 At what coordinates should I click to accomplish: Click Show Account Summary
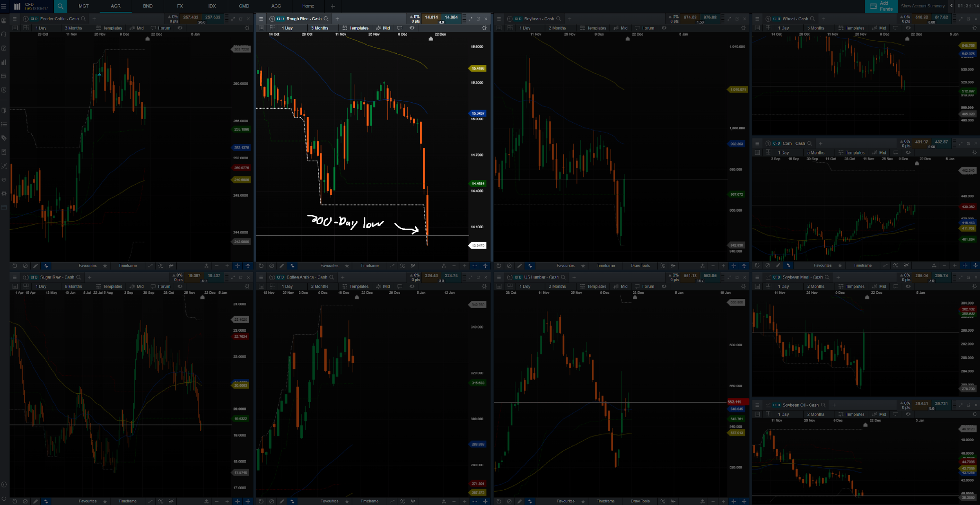tap(923, 6)
